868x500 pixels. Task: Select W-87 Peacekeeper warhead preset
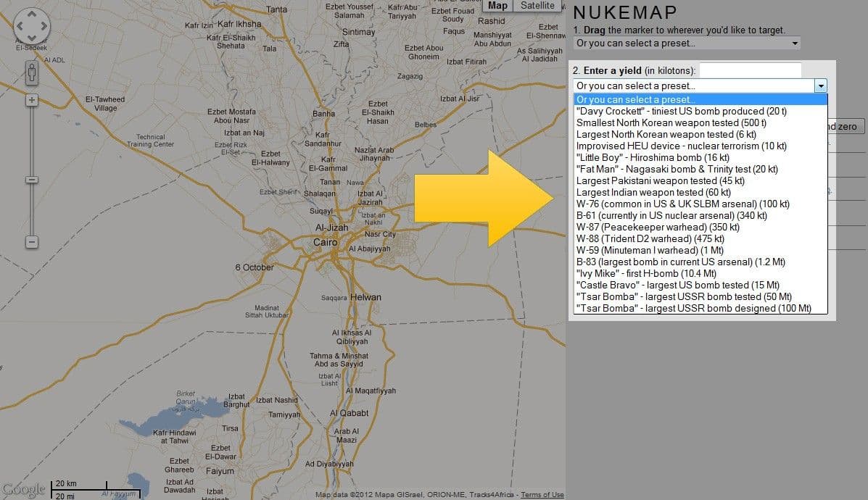(x=700, y=228)
